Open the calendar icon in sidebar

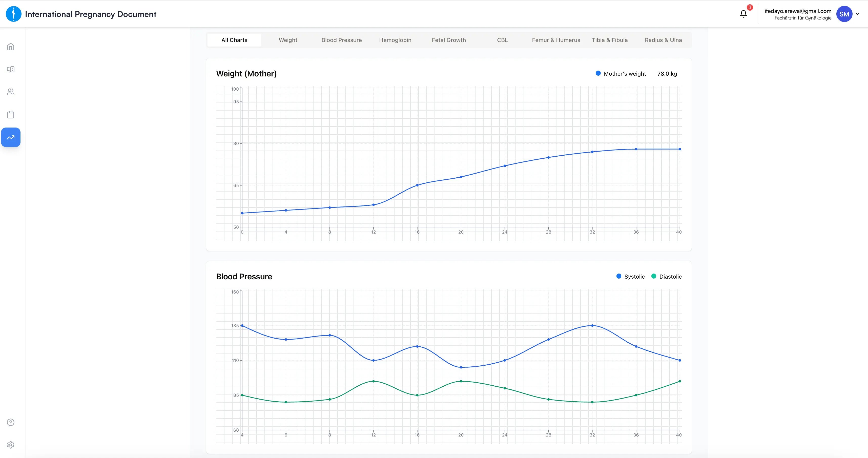10,115
